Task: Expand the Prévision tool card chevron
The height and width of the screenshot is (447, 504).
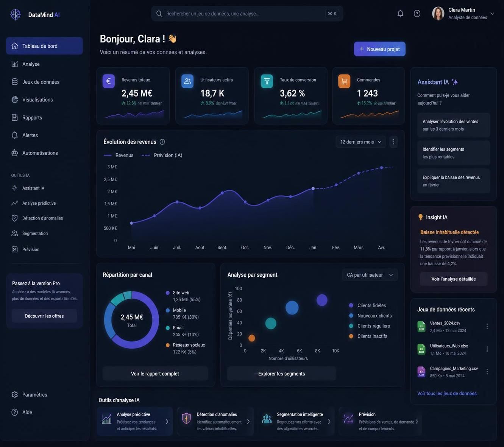Action: (x=417, y=422)
